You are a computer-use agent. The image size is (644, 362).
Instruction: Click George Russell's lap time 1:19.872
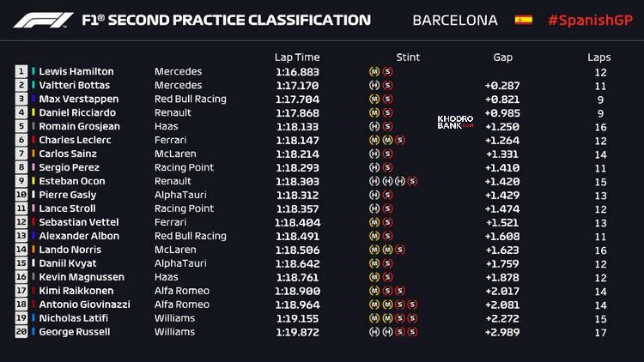pyautogui.click(x=296, y=332)
